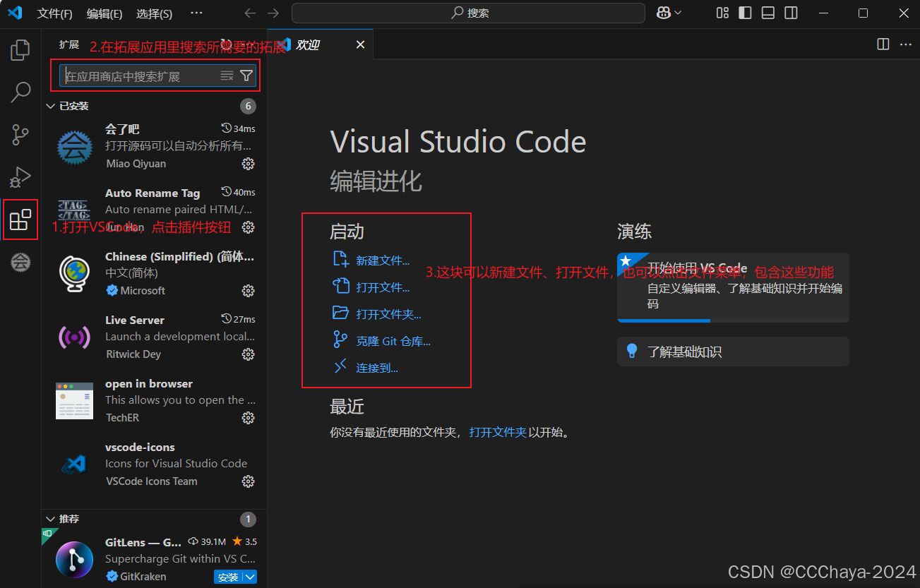Open the Extensions view icon
This screenshot has height=588, width=920.
[20, 220]
